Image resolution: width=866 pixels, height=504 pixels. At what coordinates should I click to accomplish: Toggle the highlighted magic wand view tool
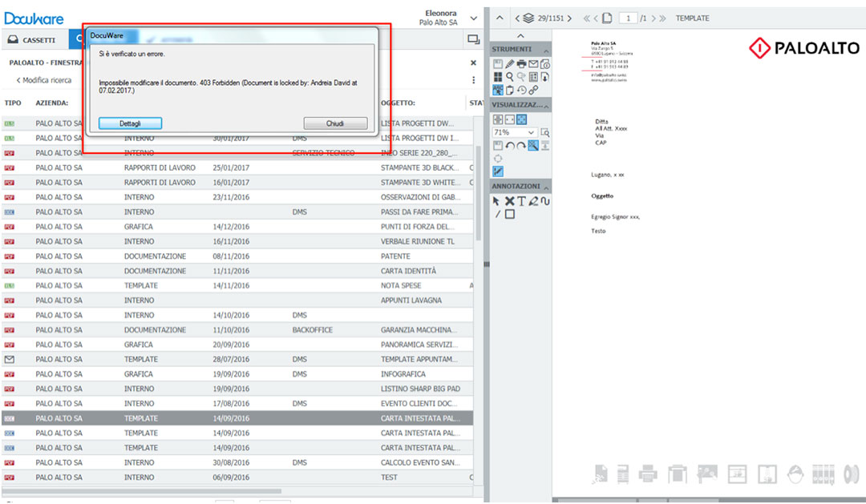pos(533,146)
